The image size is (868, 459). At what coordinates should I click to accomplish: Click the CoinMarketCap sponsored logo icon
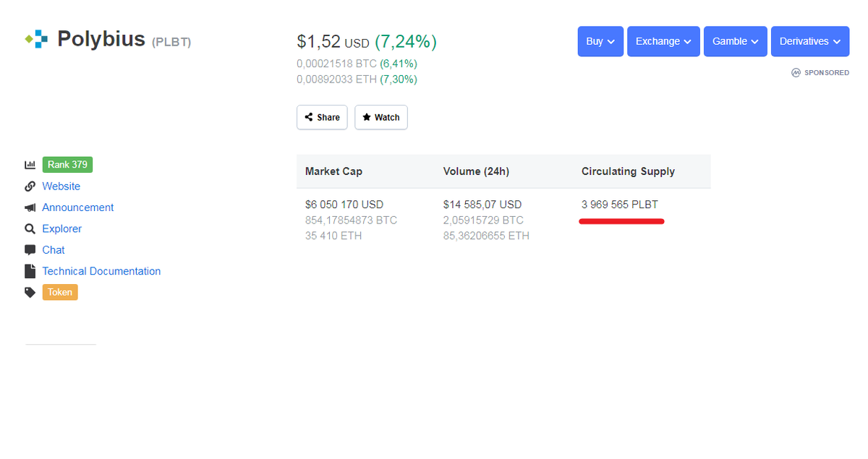click(x=796, y=73)
